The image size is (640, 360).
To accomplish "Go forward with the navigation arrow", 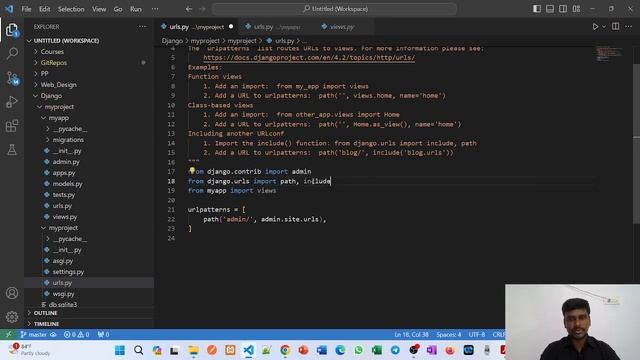I will (202, 9).
